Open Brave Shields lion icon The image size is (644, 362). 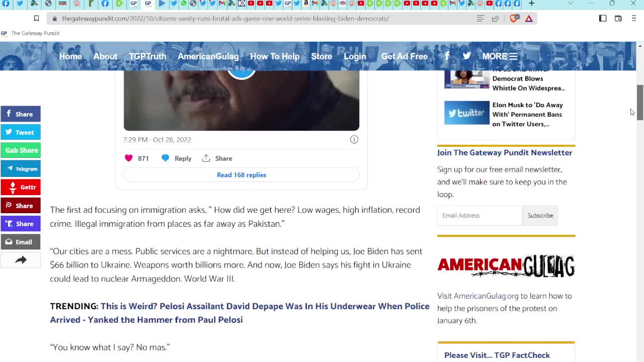pos(514,18)
